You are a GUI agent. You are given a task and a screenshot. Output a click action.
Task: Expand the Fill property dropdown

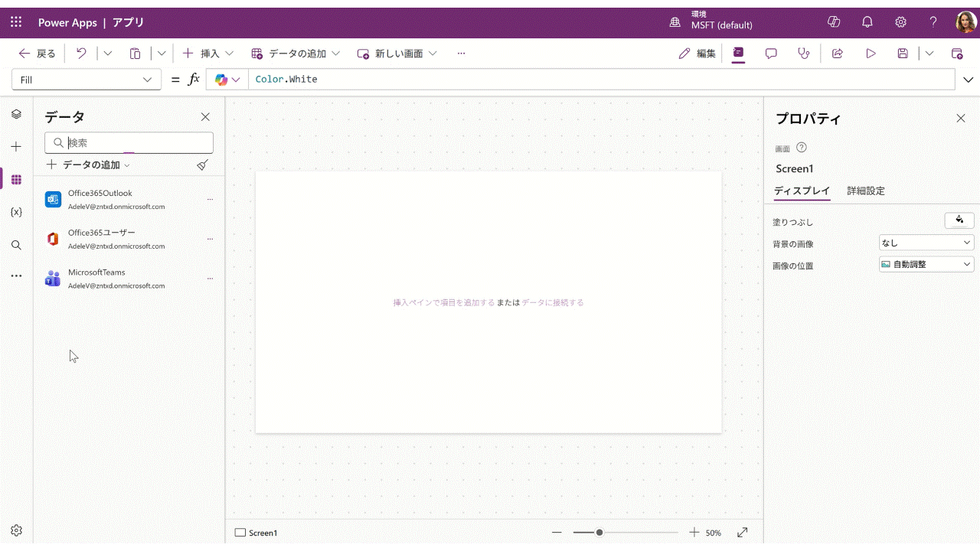[148, 80]
